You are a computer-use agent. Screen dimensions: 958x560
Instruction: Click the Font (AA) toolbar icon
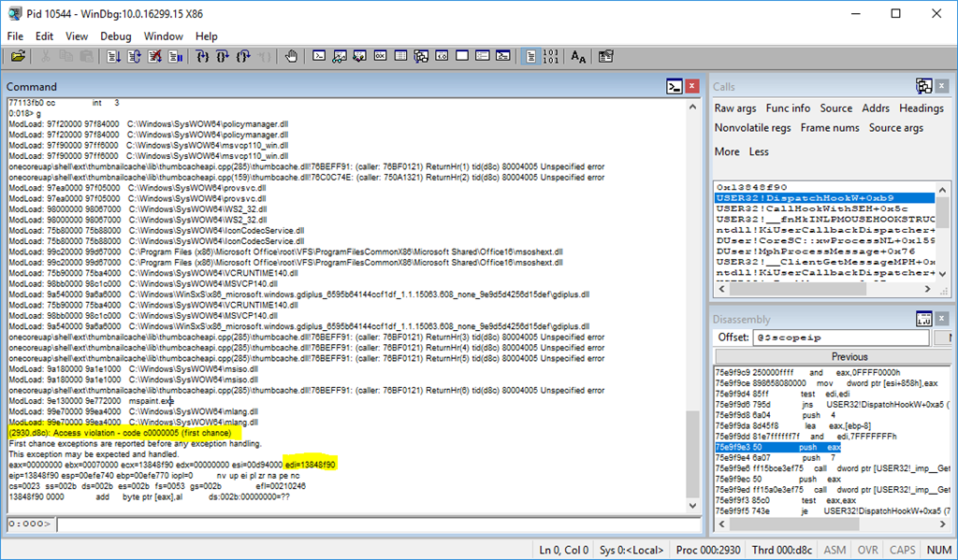[578, 57]
